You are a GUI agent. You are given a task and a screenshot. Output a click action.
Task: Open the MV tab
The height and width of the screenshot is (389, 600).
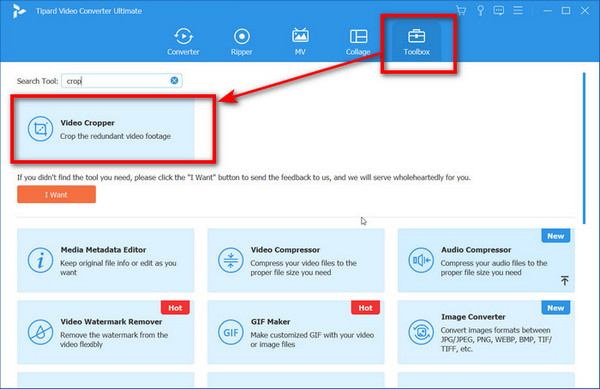point(300,42)
